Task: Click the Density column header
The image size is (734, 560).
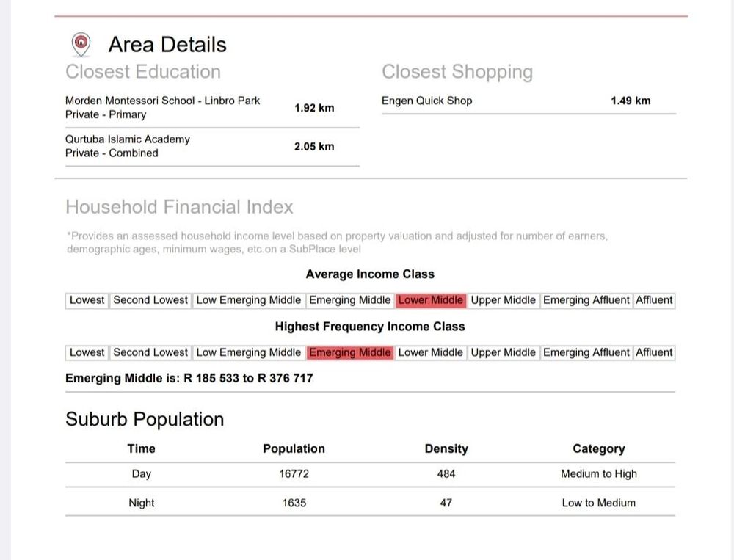Action: 446,448
